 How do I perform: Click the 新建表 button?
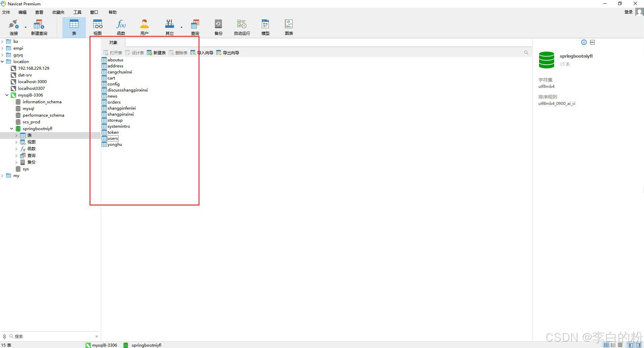[x=156, y=53]
